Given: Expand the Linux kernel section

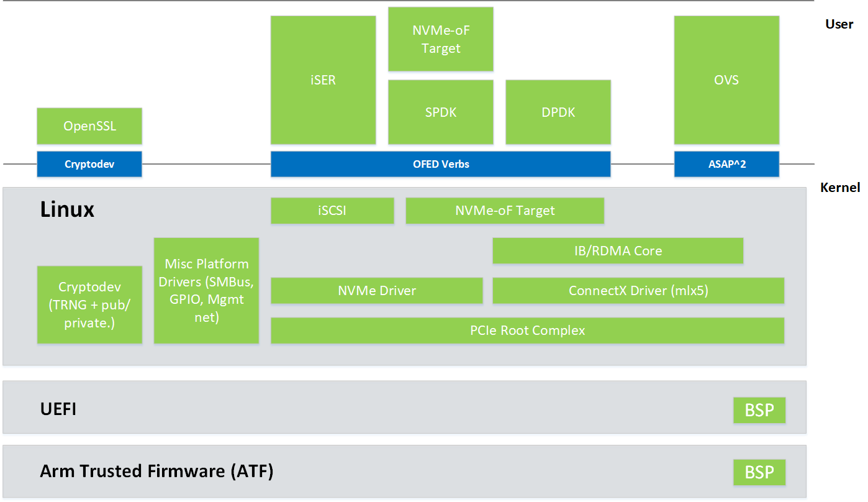Looking at the screenshot, I should (66, 209).
